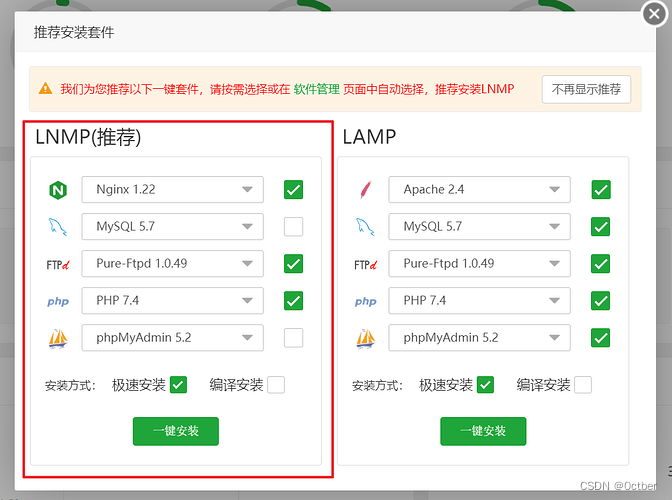672x500 pixels.
Task: Toggle 极速安装 checkbox in LNMP
Action: (178, 385)
